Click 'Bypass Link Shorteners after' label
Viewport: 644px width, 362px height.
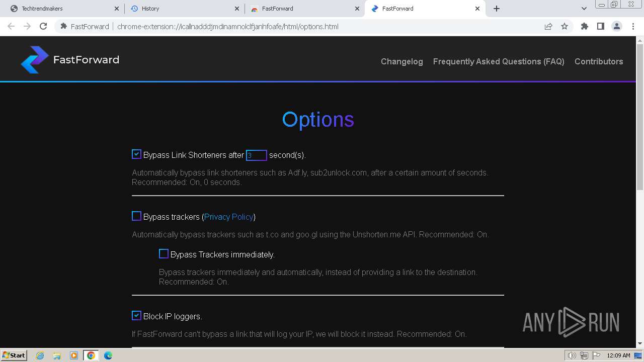click(x=194, y=155)
